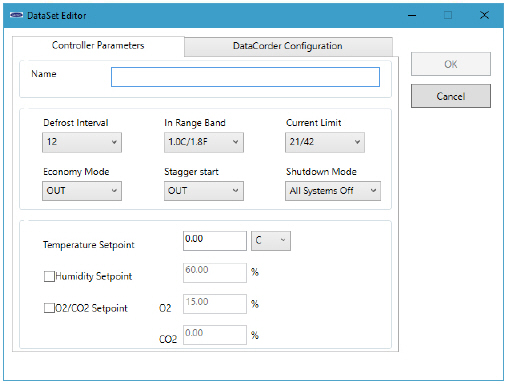Open the Current Limit dropdown
Viewport: 506px width, 385px height.
[325, 142]
